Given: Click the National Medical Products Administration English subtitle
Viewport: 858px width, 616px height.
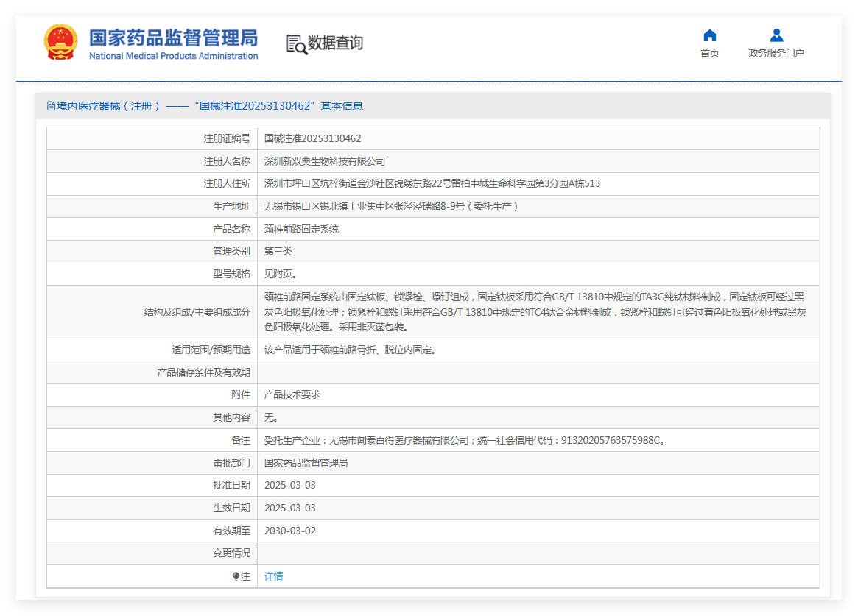Looking at the screenshot, I should point(173,56).
